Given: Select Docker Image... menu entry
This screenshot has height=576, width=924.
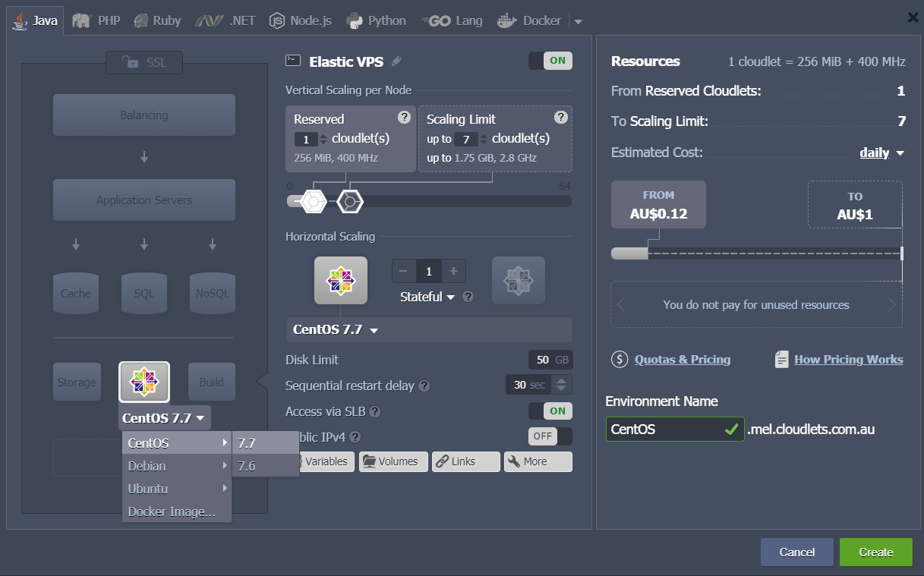Looking at the screenshot, I should click(177, 511).
